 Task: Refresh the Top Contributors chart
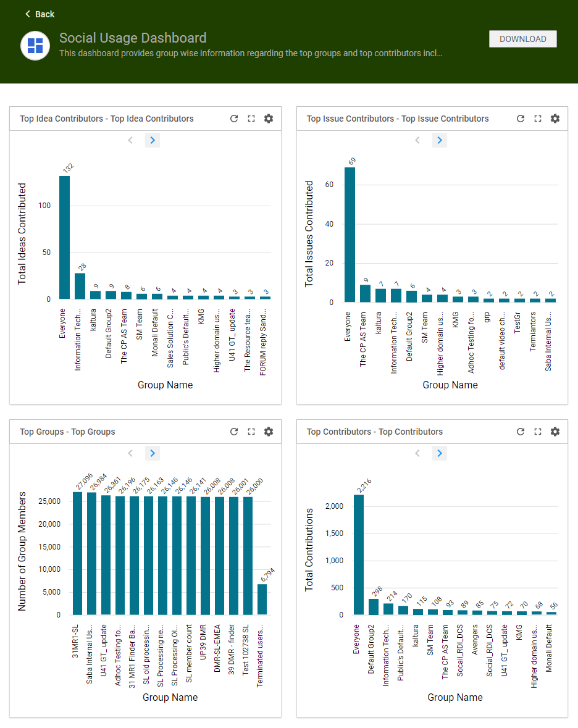coord(521,432)
